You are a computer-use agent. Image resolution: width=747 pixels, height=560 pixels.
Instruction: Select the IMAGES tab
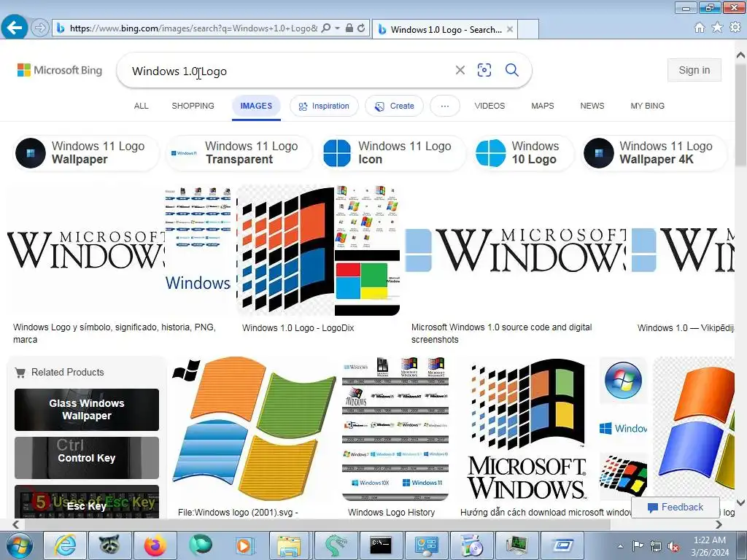(x=256, y=106)
